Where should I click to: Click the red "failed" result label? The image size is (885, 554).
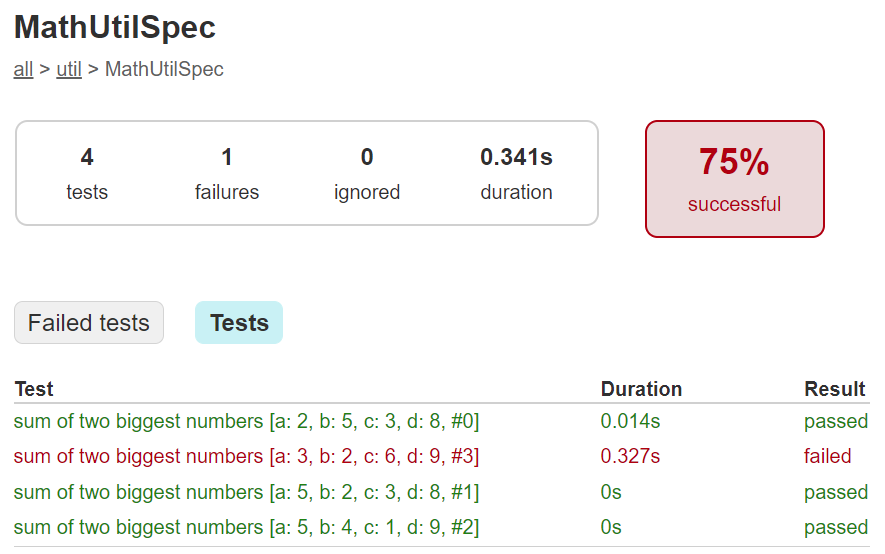click(x=827, y=456)
